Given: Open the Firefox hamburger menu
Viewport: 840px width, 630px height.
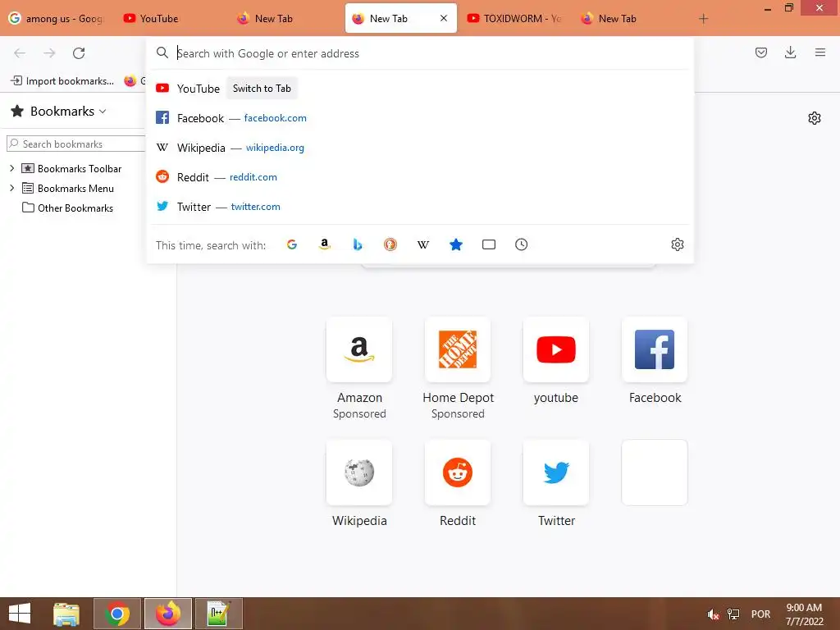Looking at the screenshot, I should (x=820, y=52).
